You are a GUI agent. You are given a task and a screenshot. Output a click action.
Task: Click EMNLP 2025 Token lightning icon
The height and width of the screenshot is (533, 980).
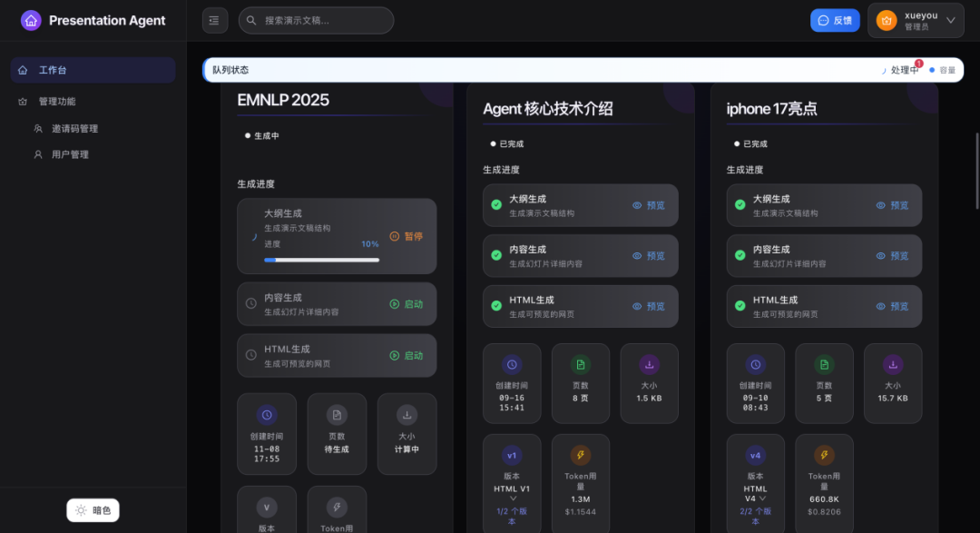pyautogui.click(x=337, y=508)
